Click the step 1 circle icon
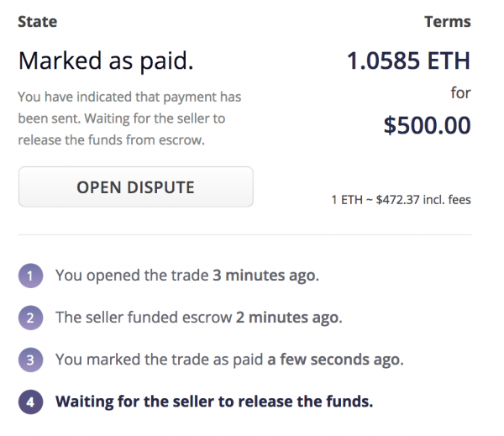Viewport: 504px width, 436px height. click(29, 275)
